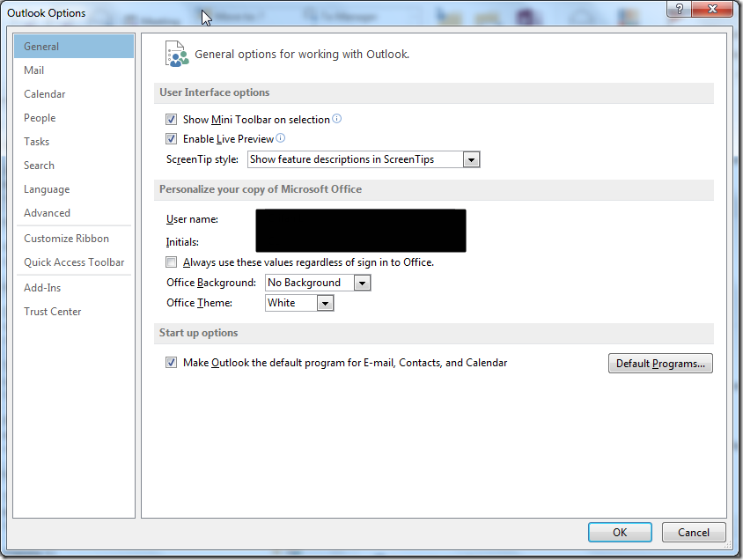Click the Help question mark button

tap(679, 9)
